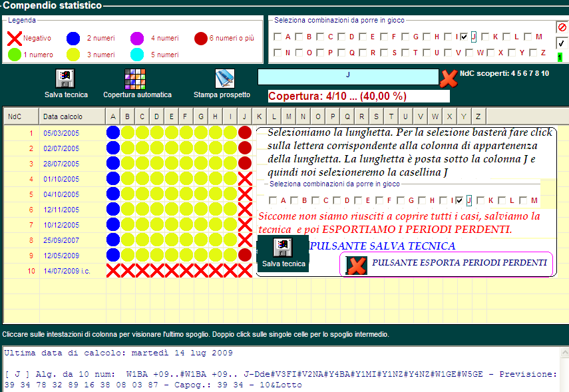Run Copertura automatica color grid icon
This screenshot has width=569, height=392.
click(135, 79)
